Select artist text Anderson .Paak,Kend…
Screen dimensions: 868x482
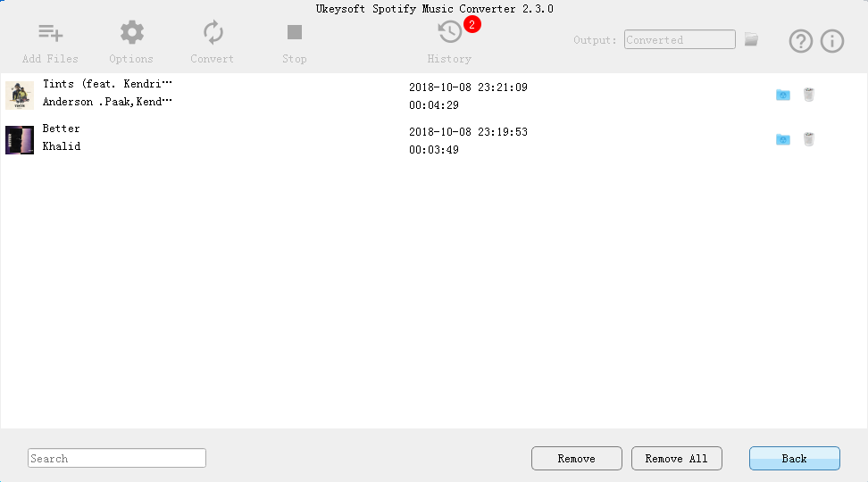107,102
